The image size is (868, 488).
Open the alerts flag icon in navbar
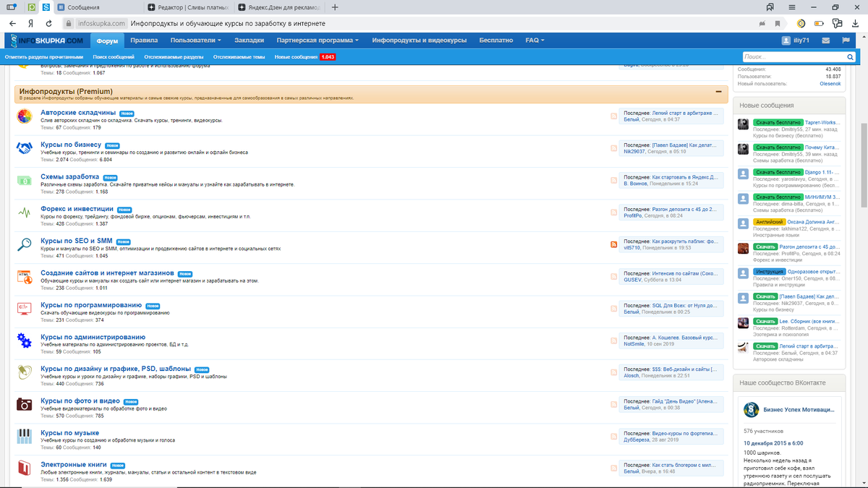[x=846, y=40]
